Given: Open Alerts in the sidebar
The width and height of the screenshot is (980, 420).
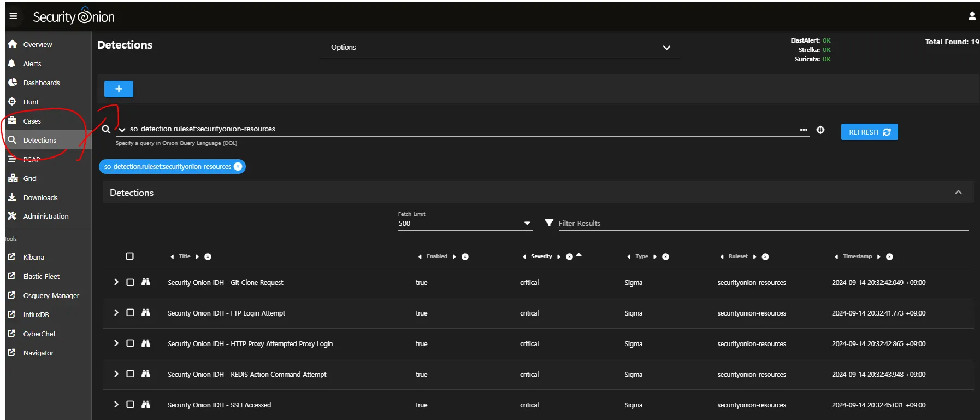Looking at the screenshot, I should point(32,64).
